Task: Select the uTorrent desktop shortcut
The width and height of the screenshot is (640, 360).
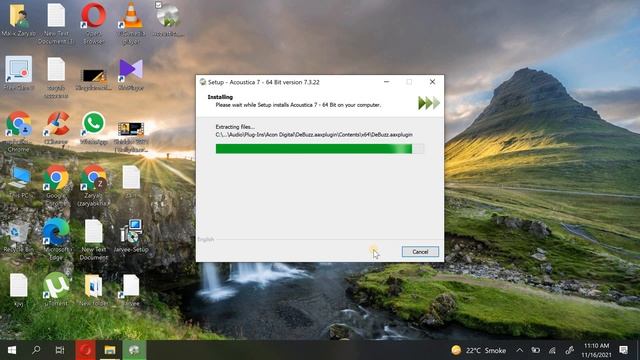Action: (56, 290)
